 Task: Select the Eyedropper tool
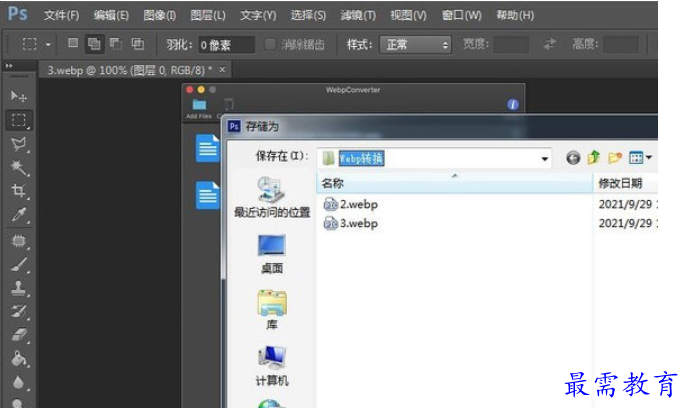[18, 215]
